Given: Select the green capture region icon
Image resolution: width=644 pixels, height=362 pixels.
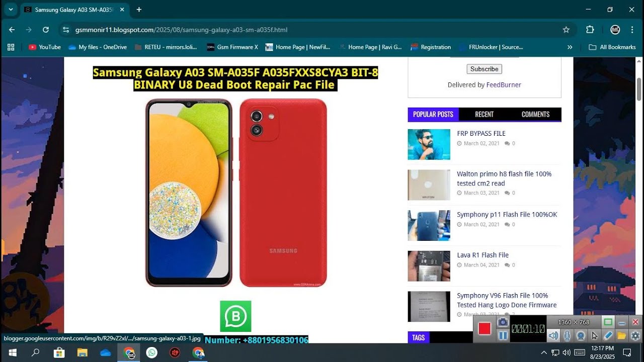Looking at the screenshot, I should click(608, 322).
